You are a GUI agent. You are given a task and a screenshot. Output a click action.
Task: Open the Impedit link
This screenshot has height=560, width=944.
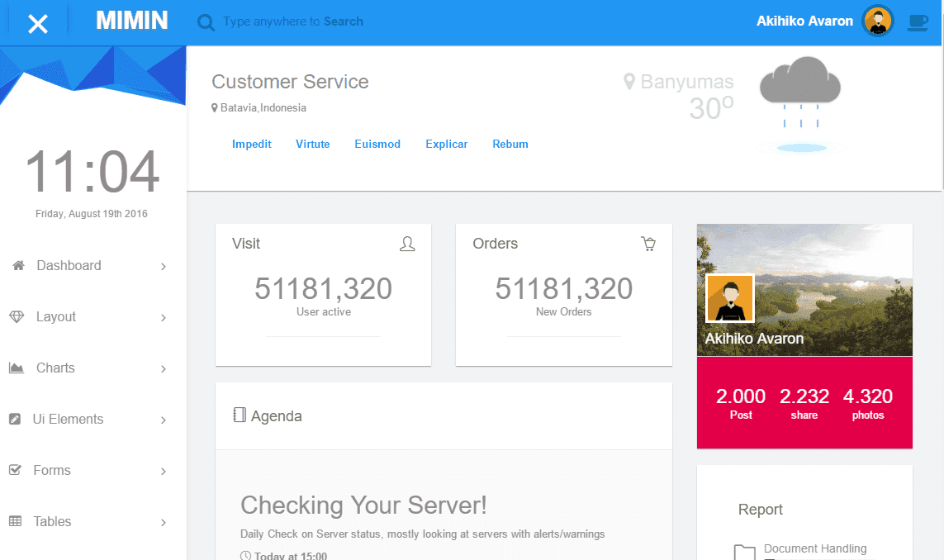pyautogui.click(x=252, y=144)
